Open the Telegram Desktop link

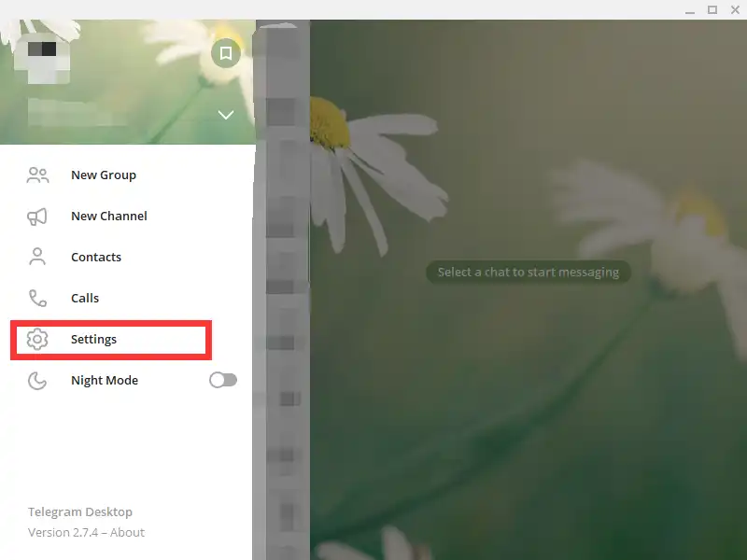[x=80, y=511]
